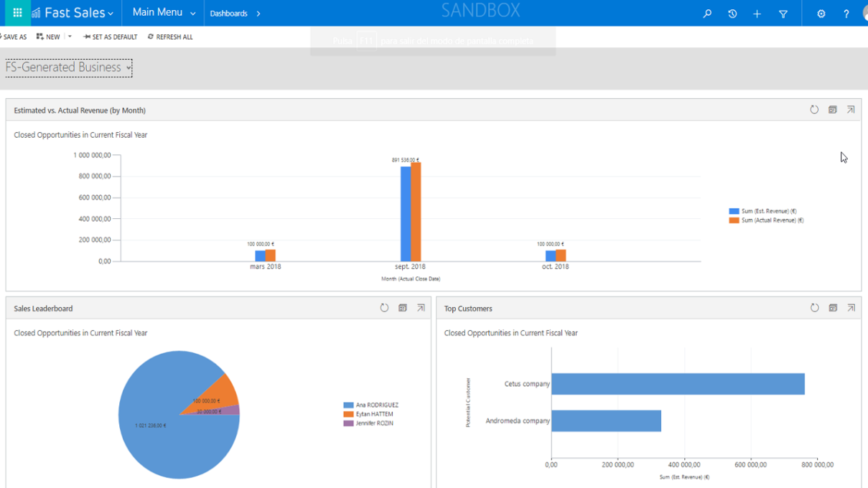
Task: Click the Jennifer ROZIN legend swatch
Action: point(348,423)
